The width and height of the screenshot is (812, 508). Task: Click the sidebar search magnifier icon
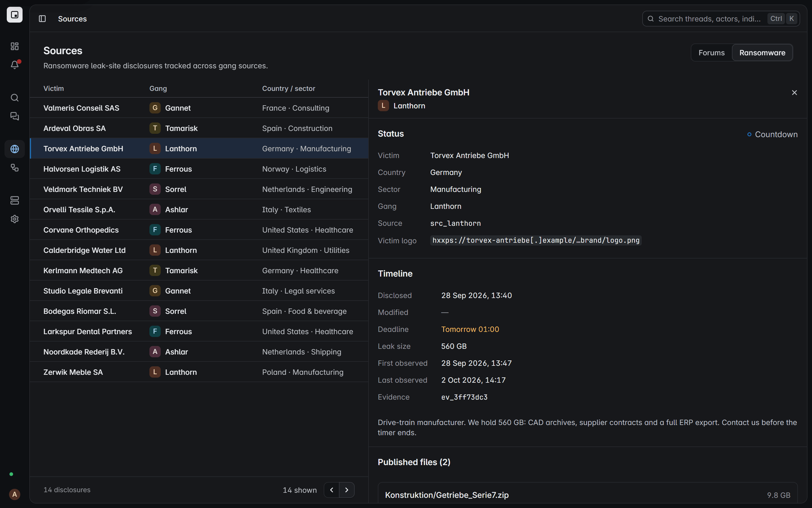pos(14,98)
